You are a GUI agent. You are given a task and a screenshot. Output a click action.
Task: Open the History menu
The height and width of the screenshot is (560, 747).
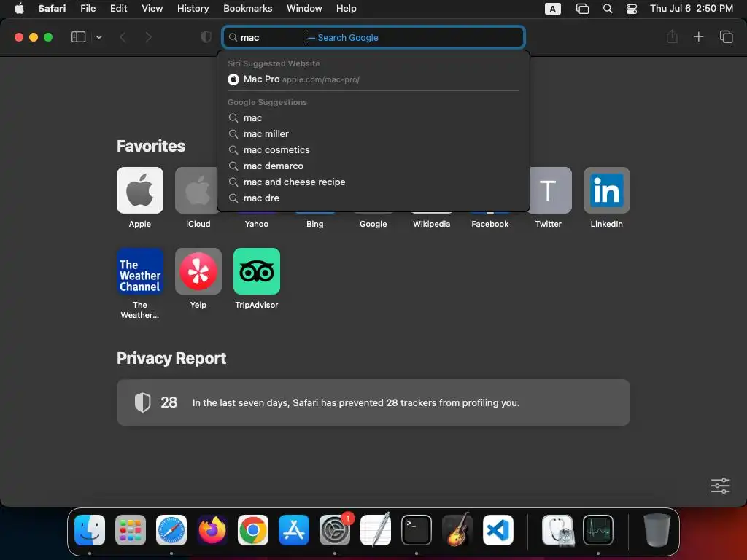pos(193,9)
